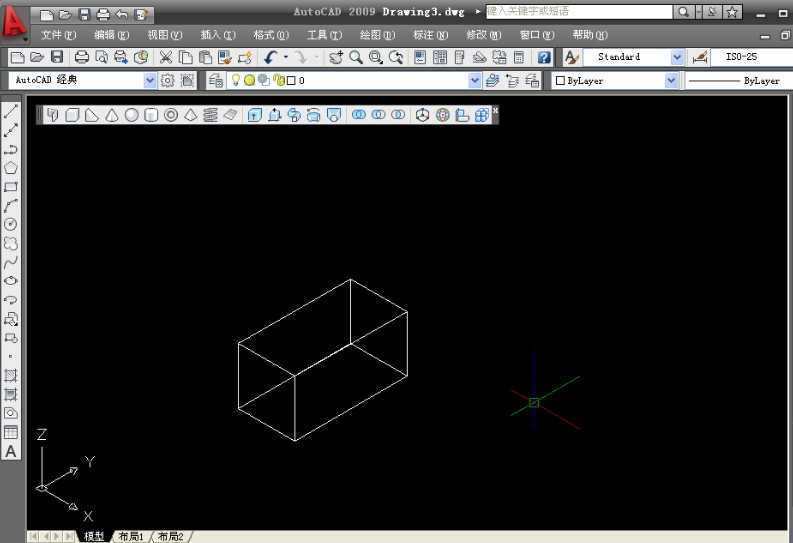
Task: Activate the Sweep tool
Action: pos(294,115)
